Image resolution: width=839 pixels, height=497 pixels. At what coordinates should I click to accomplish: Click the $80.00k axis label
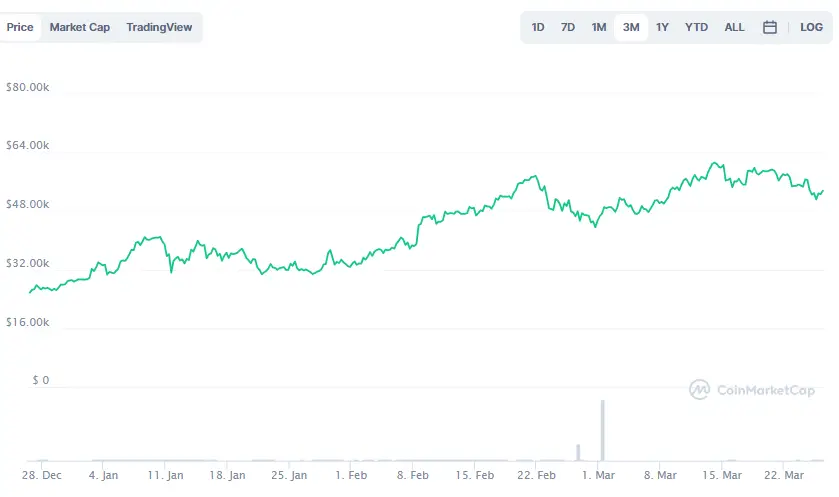pos(27,87)
